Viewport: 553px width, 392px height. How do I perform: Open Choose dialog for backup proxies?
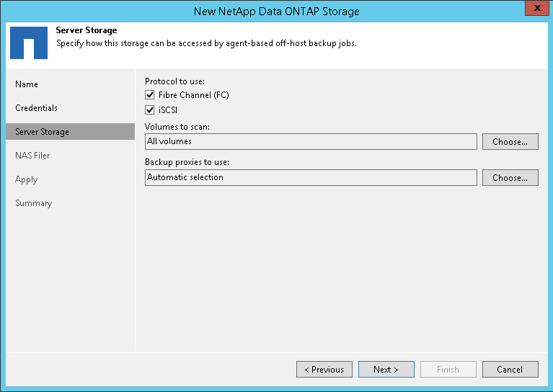tap(510, 177)
